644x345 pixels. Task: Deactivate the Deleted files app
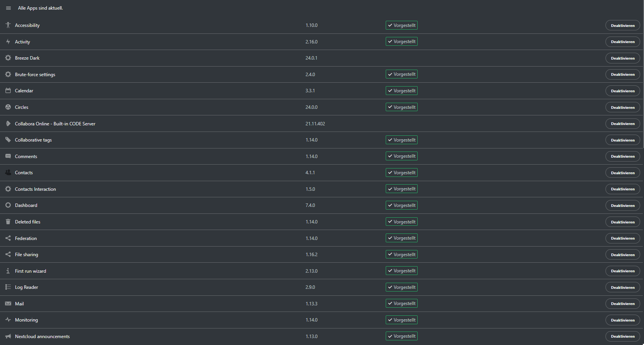click(622, 222)
